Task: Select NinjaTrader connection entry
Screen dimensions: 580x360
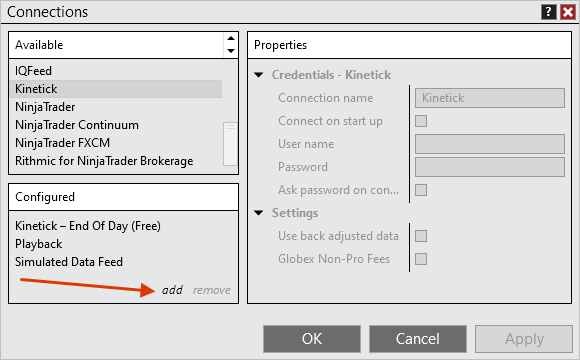Action: 116,107
